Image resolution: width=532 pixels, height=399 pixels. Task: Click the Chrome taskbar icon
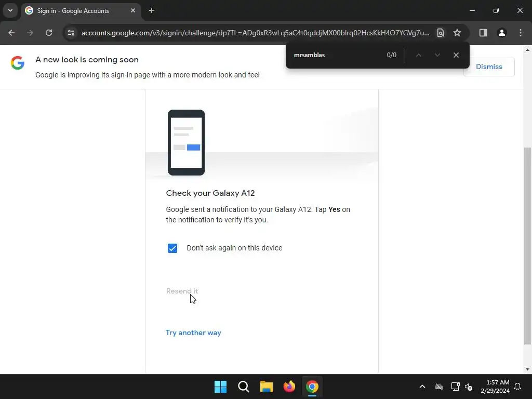pos(312,387)
